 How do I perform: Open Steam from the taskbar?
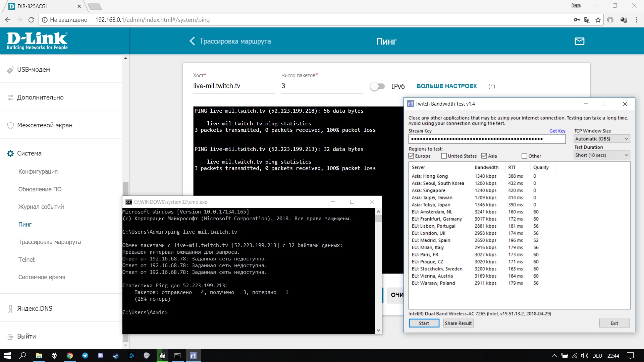pos(116,356)
